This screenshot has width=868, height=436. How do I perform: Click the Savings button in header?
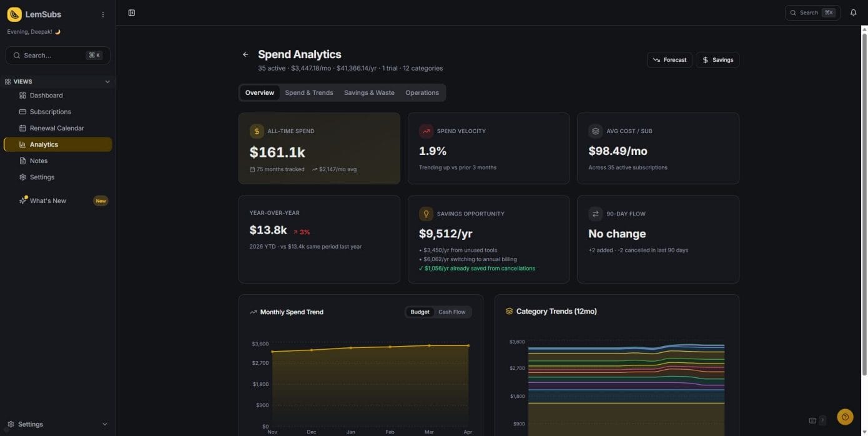click(x=718, y=60)
